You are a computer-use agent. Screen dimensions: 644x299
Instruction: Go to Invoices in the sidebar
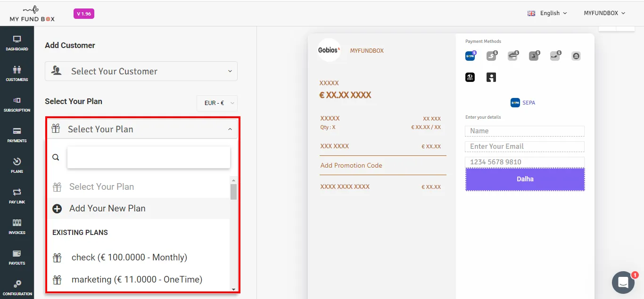pos(17,226)
